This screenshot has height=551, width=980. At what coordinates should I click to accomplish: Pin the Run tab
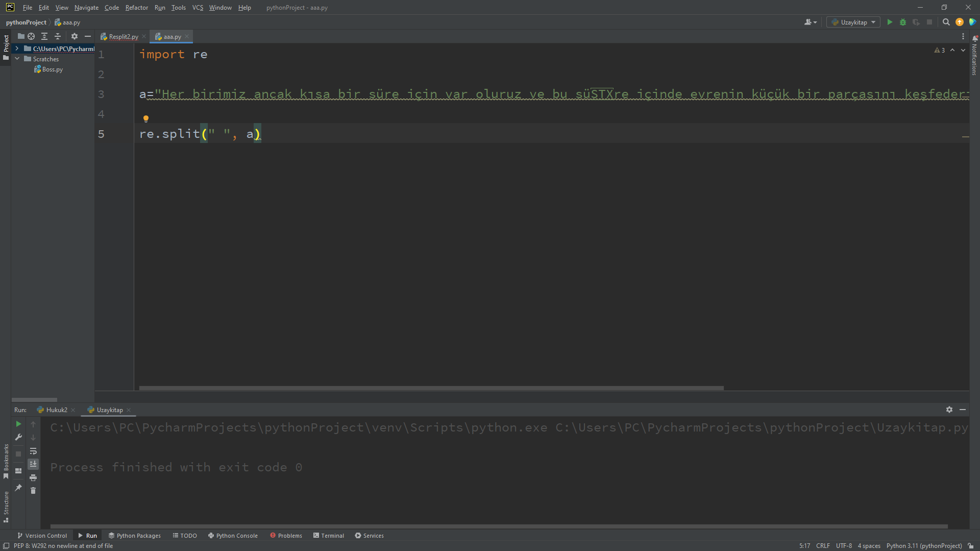(x=18, y=488)
